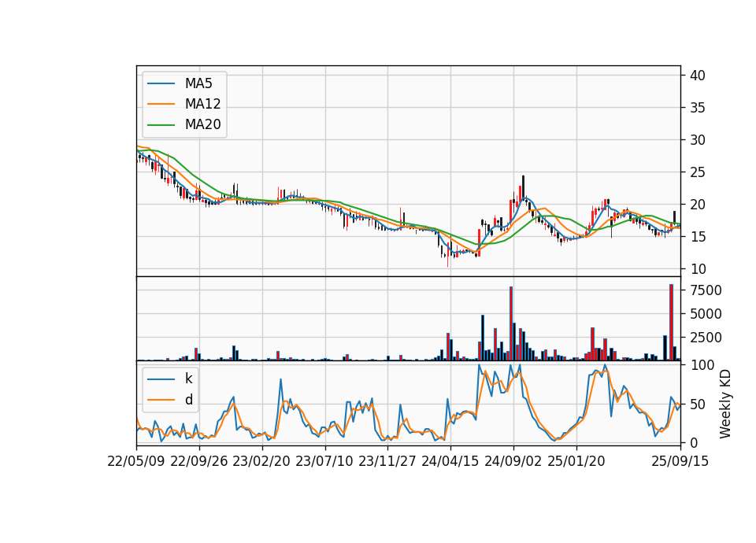The height and width of the screenshot is (543, 756).
Task: Click the orange MA12 legend line
Action: [x=161, y=104]
